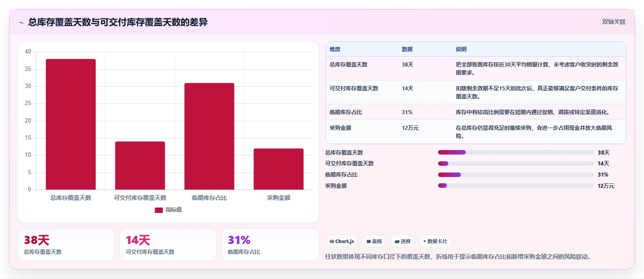Viewport: 644px width, 279px height.
Task: Click the 可交付库存覆盖天数 cell in table
Action: (x=354, y=89)
